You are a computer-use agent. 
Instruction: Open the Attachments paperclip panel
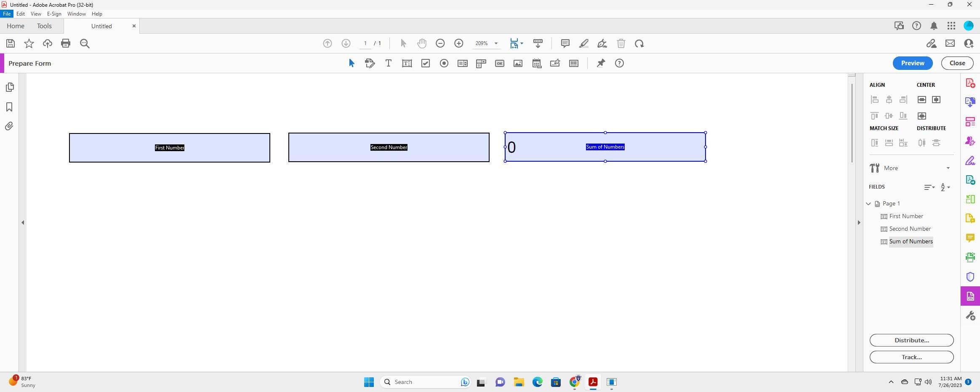coord(9,126)
